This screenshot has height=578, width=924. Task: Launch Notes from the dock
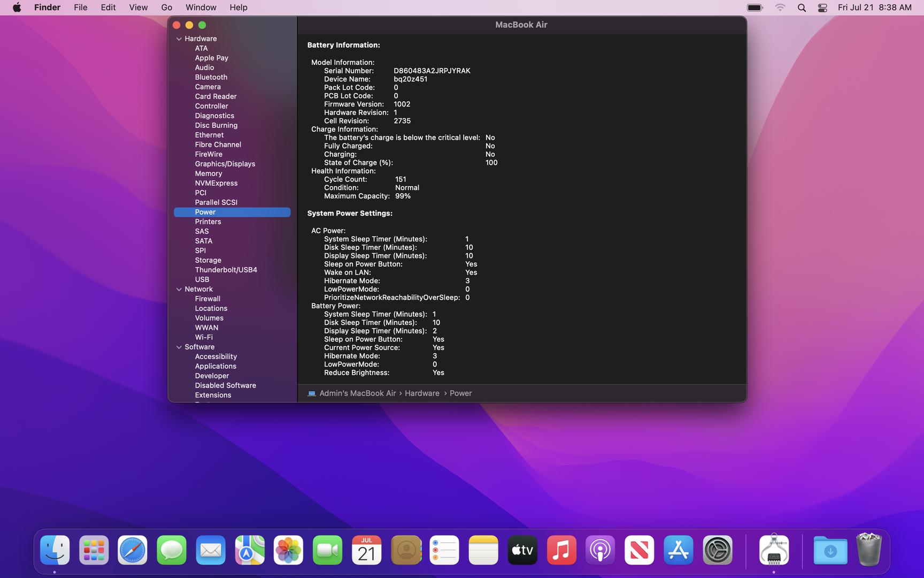coord(483,550)
